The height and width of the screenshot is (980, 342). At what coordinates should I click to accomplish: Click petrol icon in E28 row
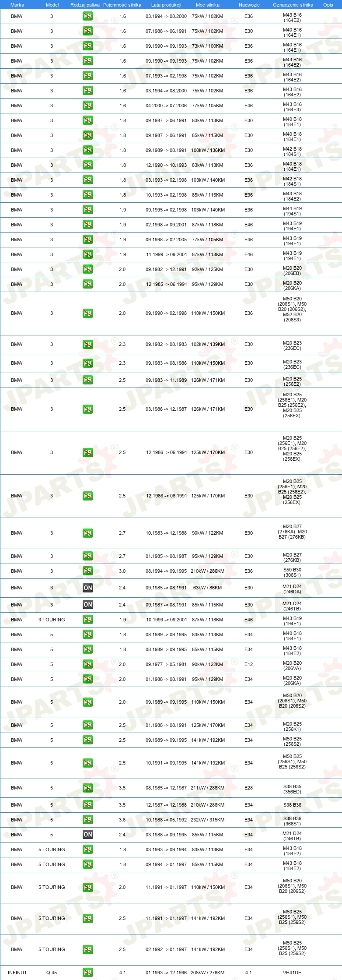[87, 788]
